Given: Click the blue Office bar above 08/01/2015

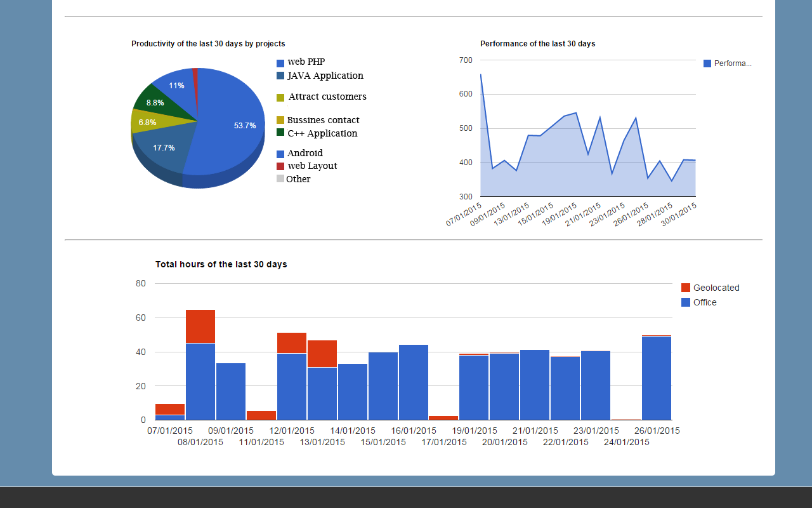Looking at the screenshot, I should tap(200, 382).
